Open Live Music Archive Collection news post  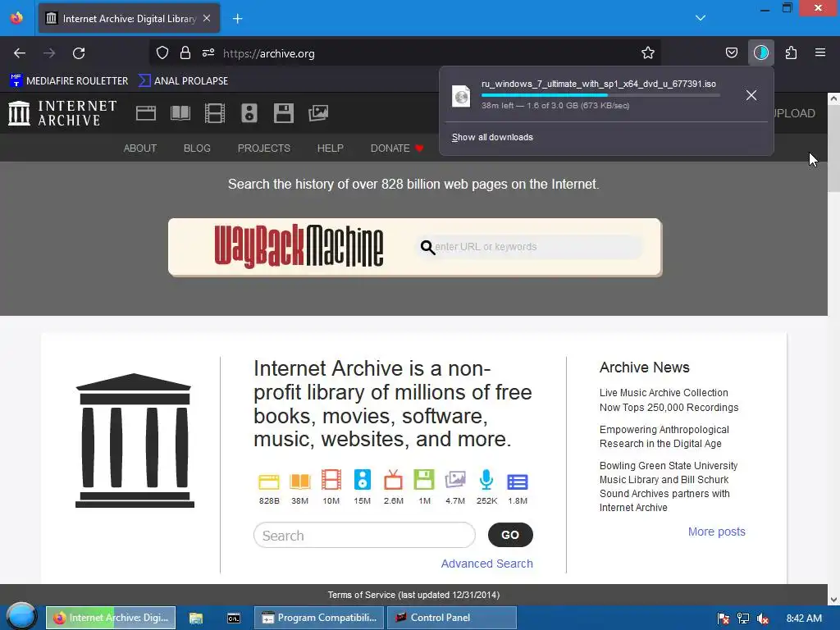[x=669, y=400]
